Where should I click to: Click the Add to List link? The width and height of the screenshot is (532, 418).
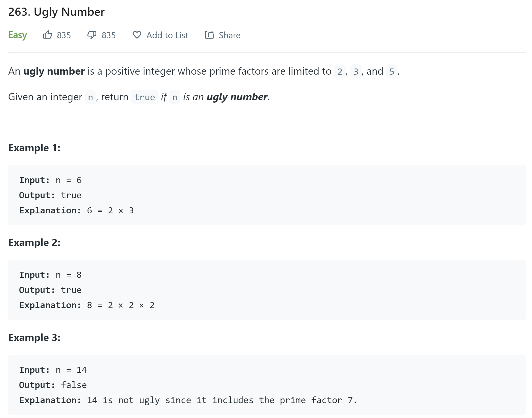(x=167, y=35)
